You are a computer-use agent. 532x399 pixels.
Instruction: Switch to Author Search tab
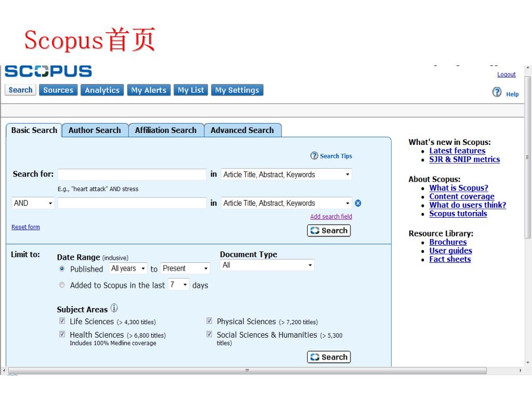pos(95,130)
